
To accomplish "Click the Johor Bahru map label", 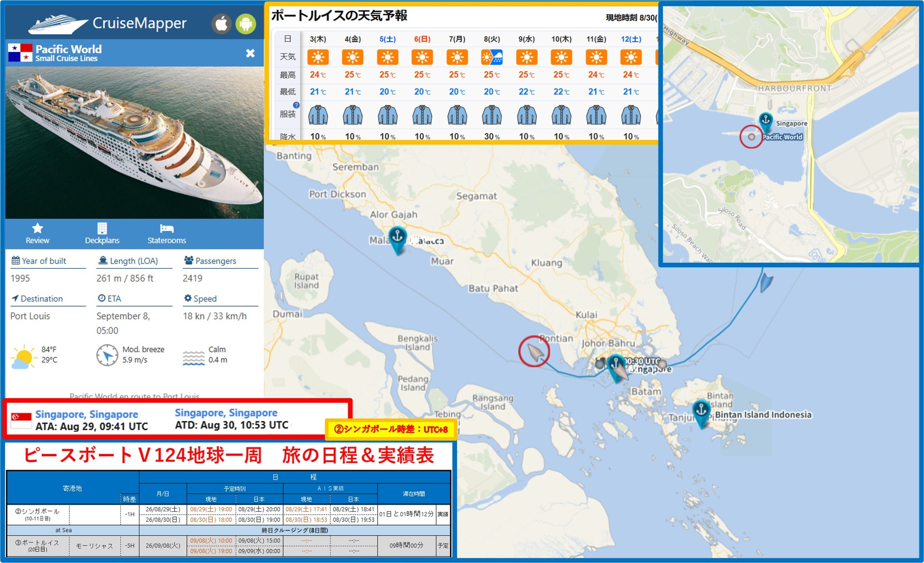I will (x=608, y=343).
